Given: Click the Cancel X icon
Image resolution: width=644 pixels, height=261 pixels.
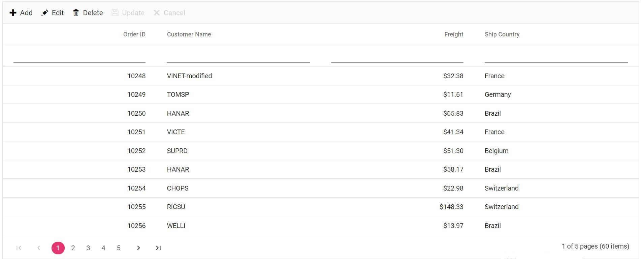Looking at the screenshot, I should [157, 13].
